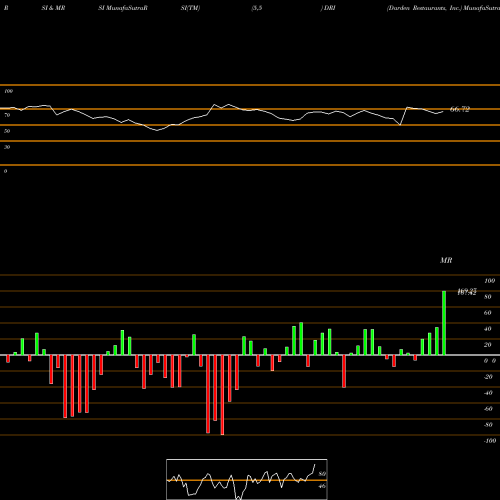The height and width of the screenshot is (500, 500).
Task: Click the '70' label on RSI axis
Action: [x=7, y=115]
